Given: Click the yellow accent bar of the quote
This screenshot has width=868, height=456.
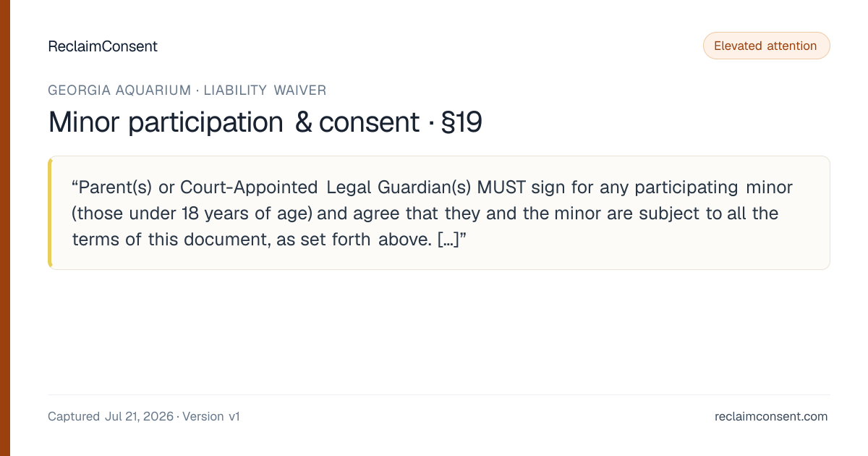Looking at the screenshot, I should point(50,213).
